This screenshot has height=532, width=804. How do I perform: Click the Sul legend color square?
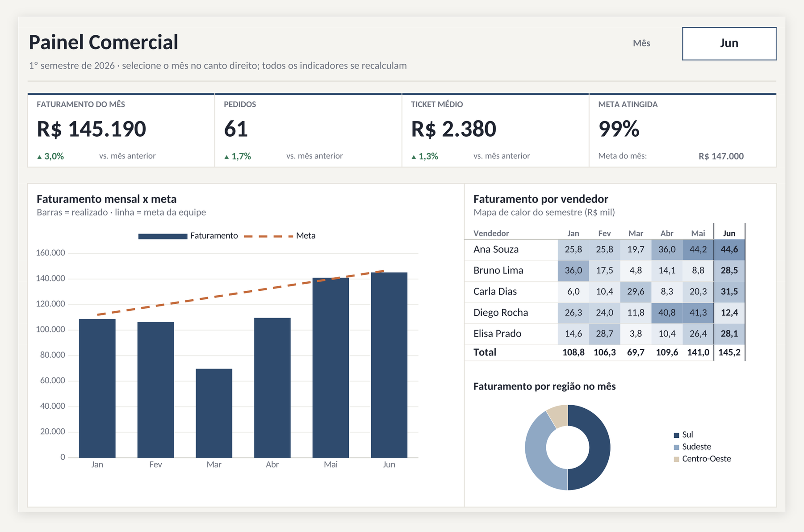click(676, 435)
